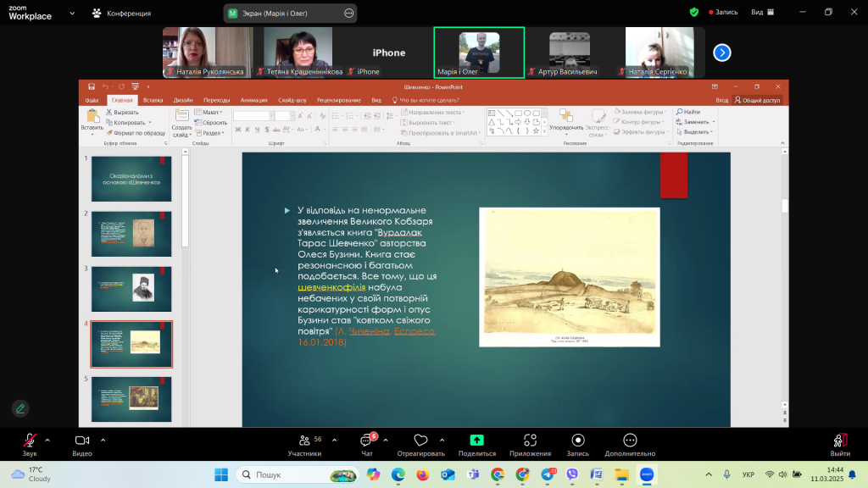The height and width of the screenshot is (488, 868).
Task: Select slide 3 thumbnail in the slide panel
Action: (x=131, y=288)
